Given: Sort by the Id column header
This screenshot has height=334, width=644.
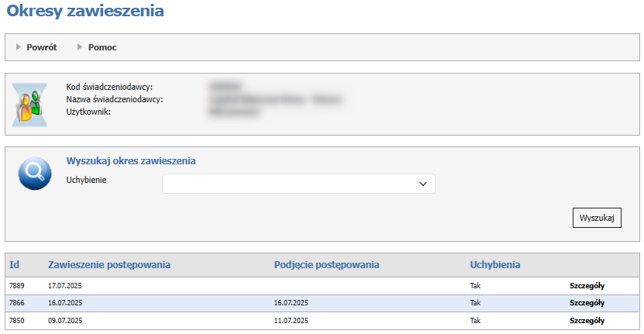Looking at the screenshot, I should tap(14, 265).
